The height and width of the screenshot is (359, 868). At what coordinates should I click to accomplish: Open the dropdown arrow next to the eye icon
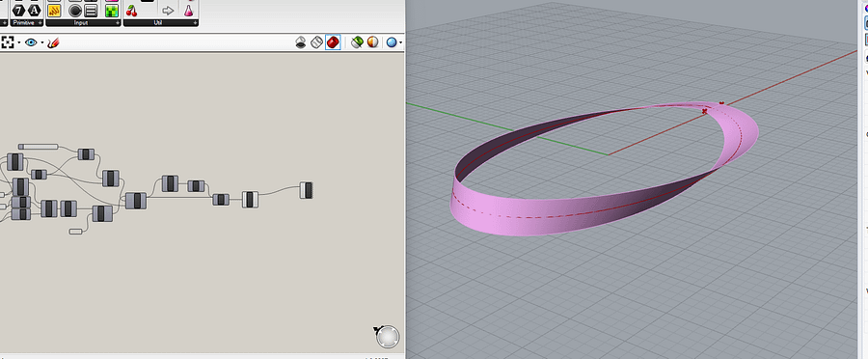(42, 42)
